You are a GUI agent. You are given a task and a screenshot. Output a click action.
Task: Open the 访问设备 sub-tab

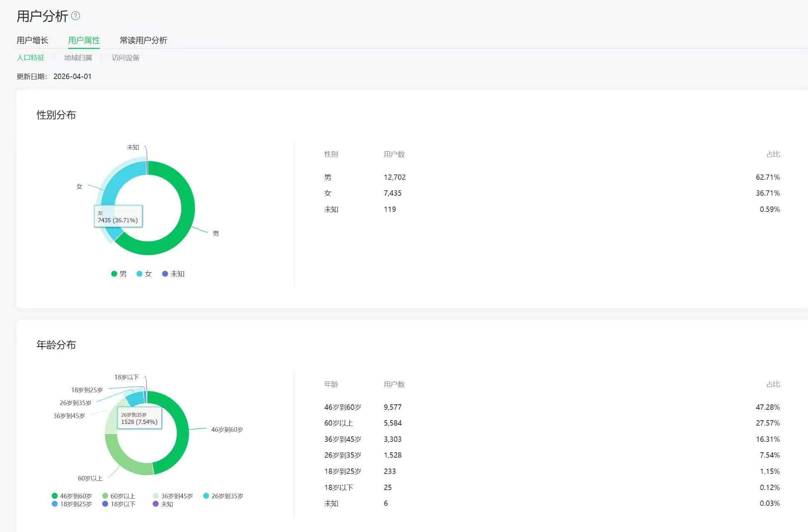coord(126,58)
